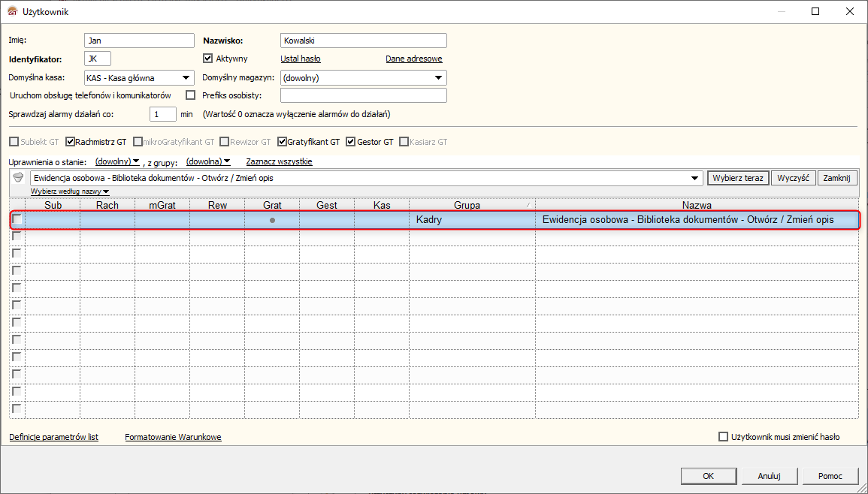Image resolution: width=868 pixels, height=494 pixels.
Task: Enable Uruchom obsługę telefonów i komunikatorów checkbox
Action: point(190,95)
